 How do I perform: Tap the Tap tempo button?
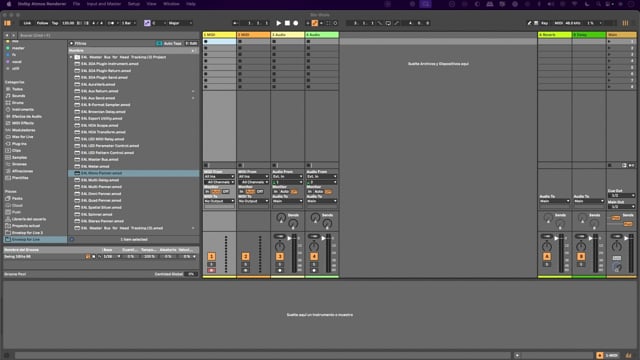click(55, 23)
